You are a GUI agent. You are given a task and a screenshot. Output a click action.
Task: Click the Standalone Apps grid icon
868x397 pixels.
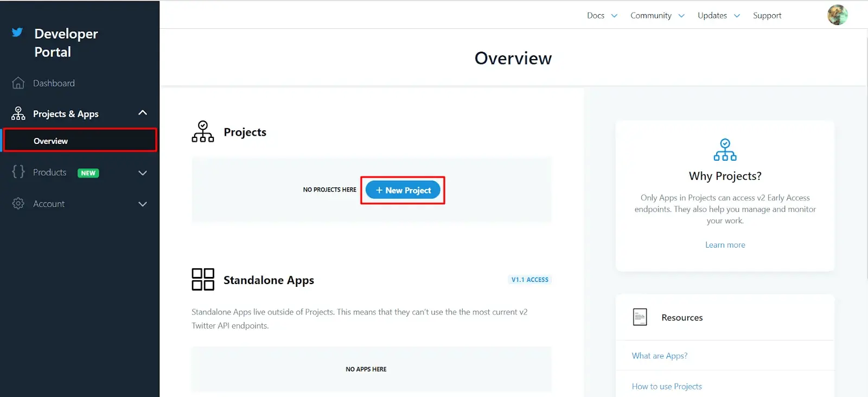(203, 280)
